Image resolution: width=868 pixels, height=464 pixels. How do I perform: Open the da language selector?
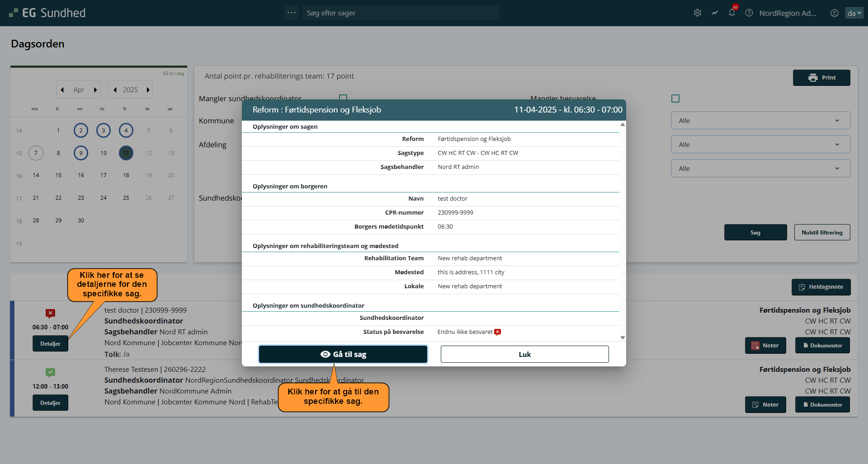[x=854, y=13]
